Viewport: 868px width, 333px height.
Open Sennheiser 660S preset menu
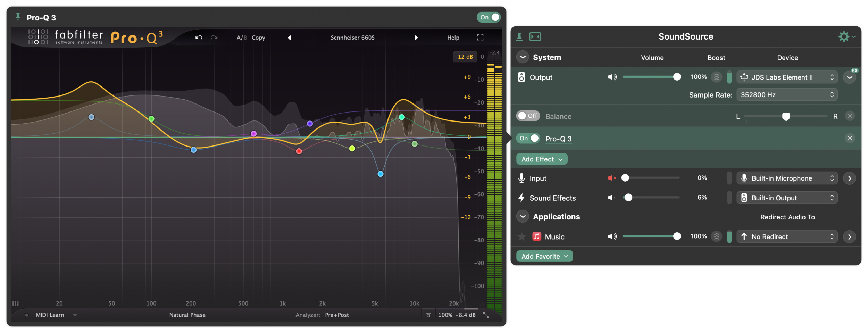352,38
